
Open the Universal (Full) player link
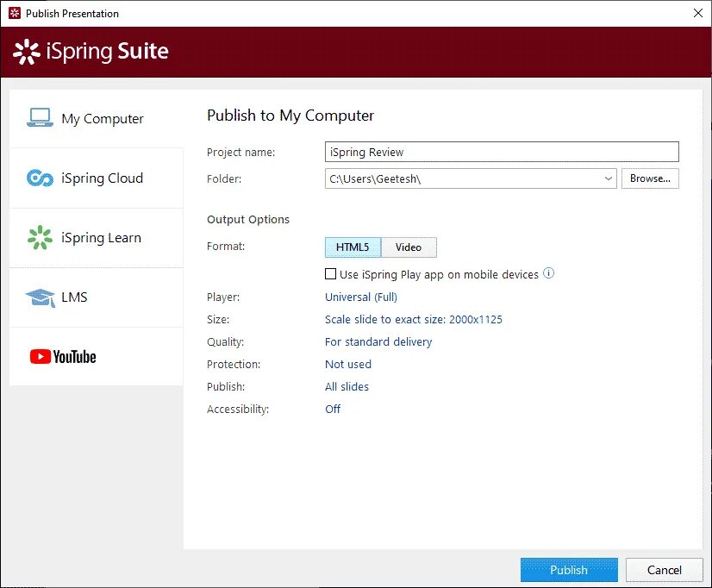tap(361, 297)
